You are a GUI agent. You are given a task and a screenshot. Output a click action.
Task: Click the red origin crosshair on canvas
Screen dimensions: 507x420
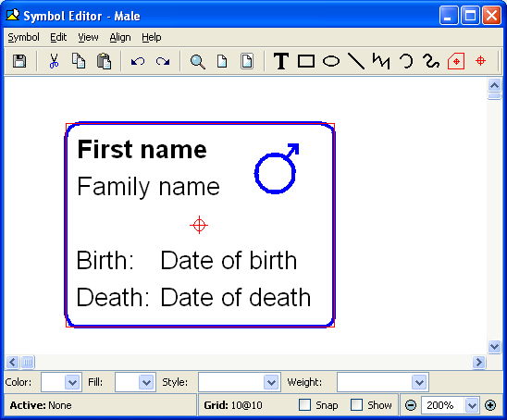point(199,225)
